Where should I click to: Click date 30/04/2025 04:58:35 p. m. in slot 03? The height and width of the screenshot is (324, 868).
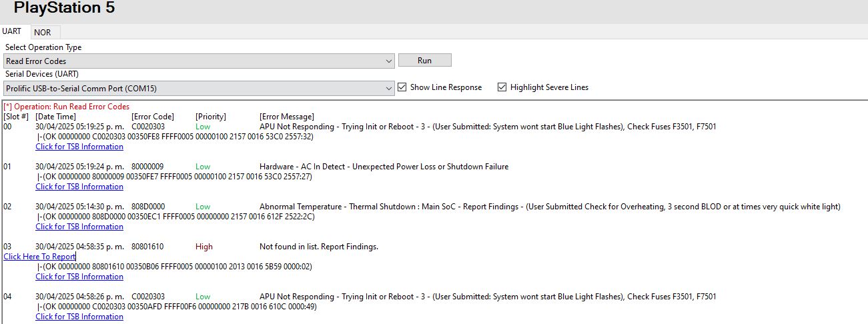point(79,247)
